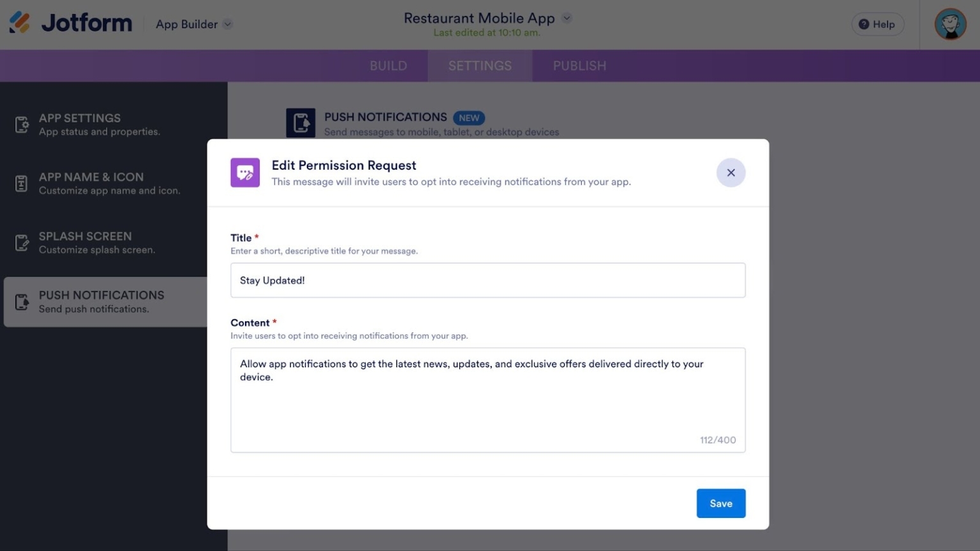The image size is (980, 551).
Task: Click inside the Content message textarea
Action: [487, 400]
